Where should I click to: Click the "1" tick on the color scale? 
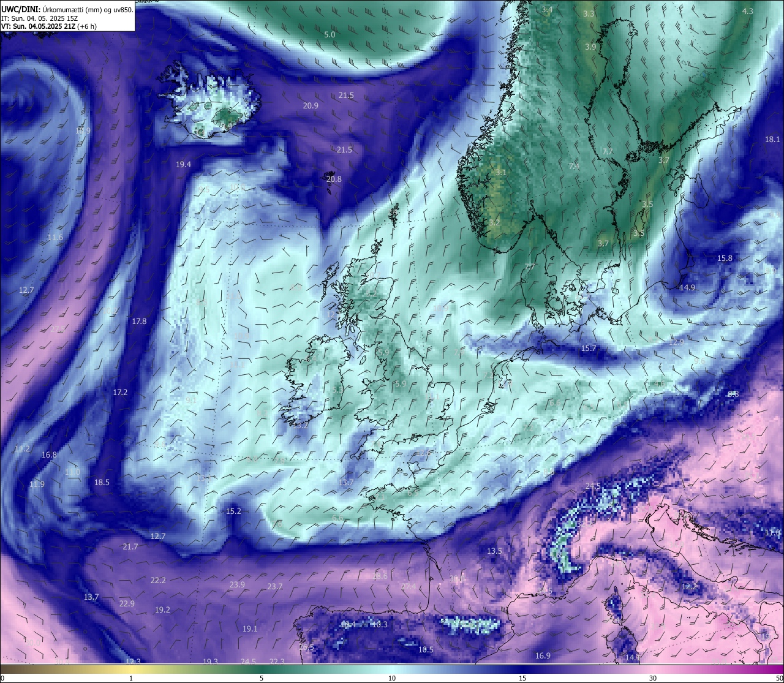(x=131, y=678)
